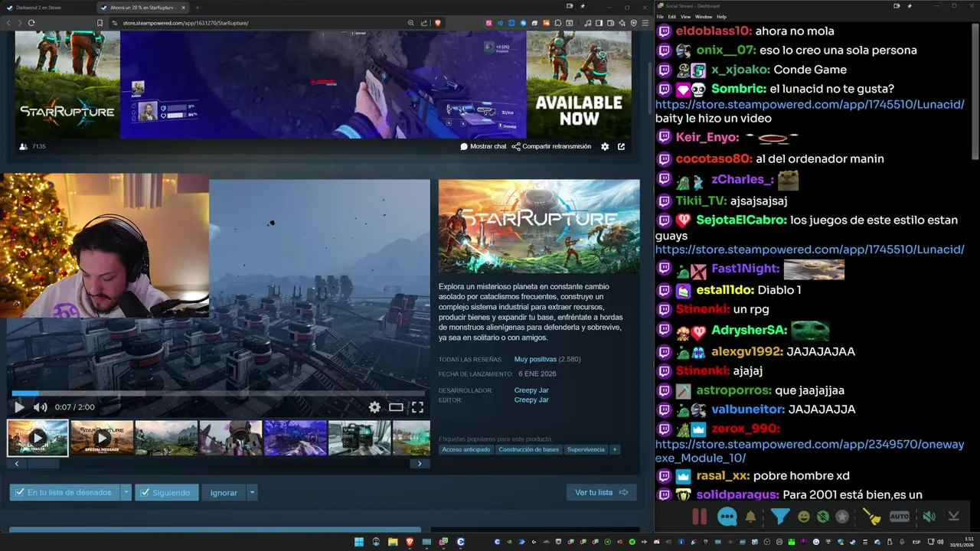Enter fullscreen on the Steam trailer
The height and width of the screenshot is (551, 980).
click(x=417, y=407)
